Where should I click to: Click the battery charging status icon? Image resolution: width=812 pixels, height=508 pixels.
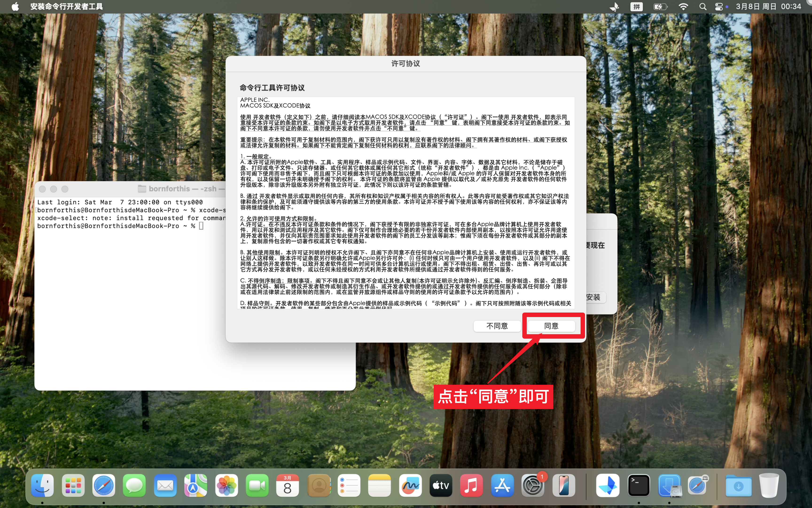coord(660,6)
